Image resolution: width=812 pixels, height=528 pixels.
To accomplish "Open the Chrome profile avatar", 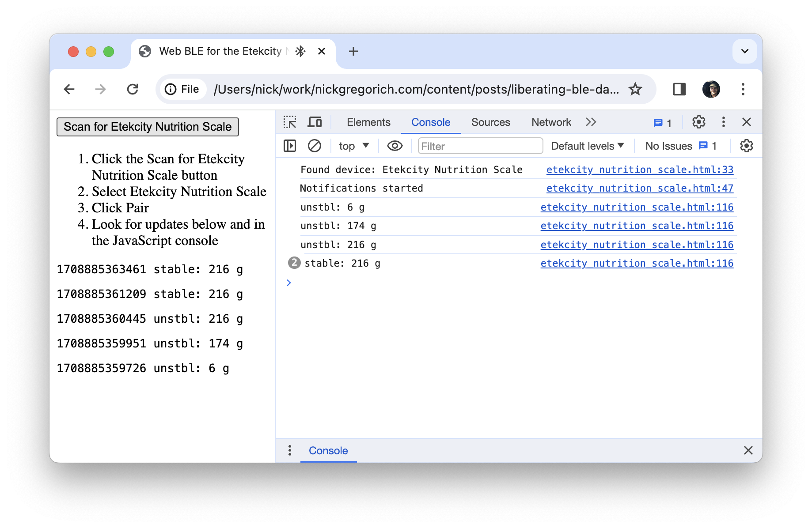I will tap(711, 89).
